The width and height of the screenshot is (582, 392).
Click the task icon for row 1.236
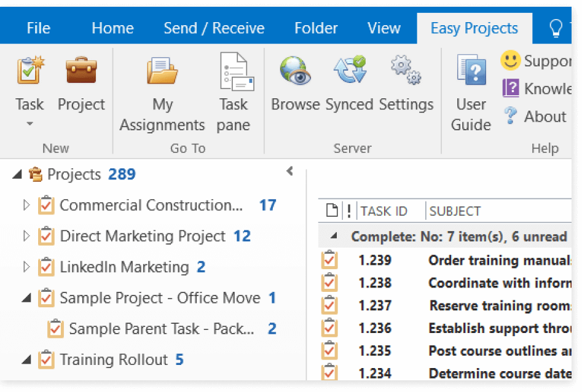tap(329, 327)
